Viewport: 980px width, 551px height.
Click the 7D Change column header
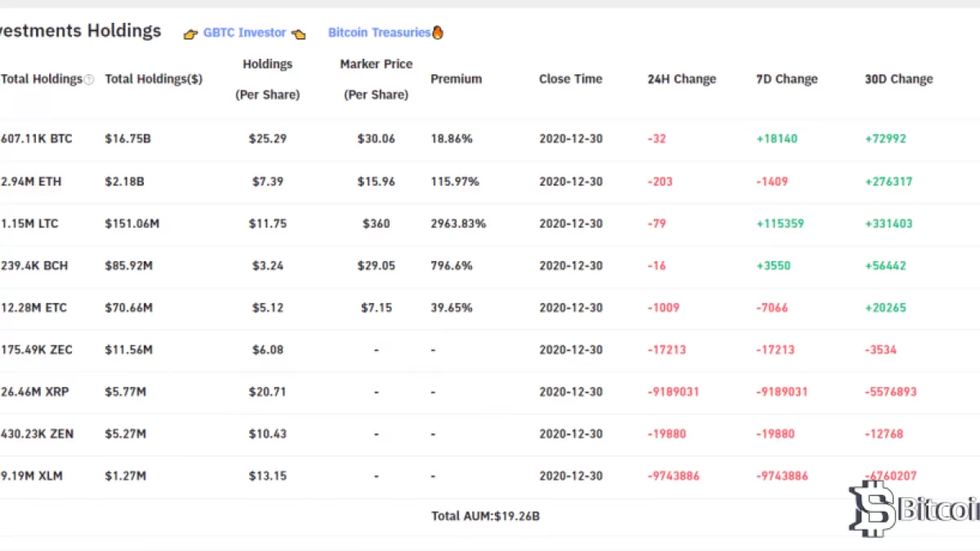tap(786, 79)
